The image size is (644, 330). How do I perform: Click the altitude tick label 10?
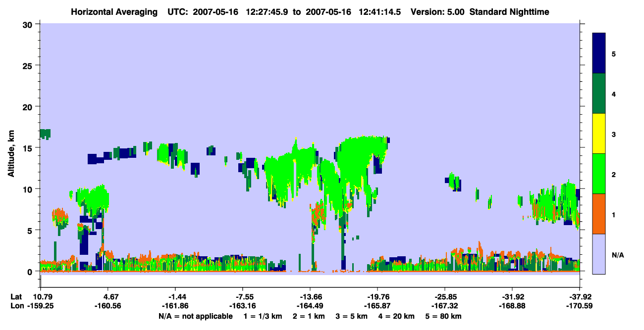pos(29,189)
